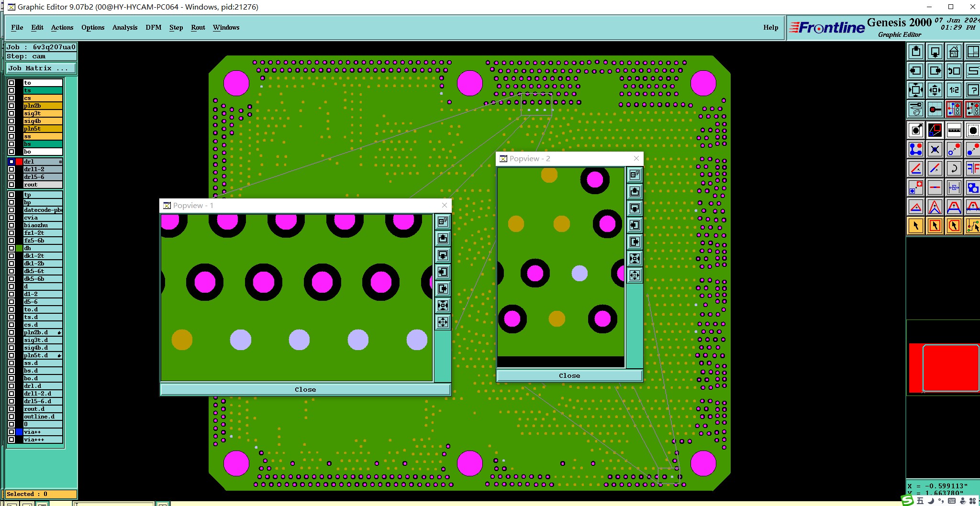Click the zoom in icon in Popview - 2

coord(635,258)
